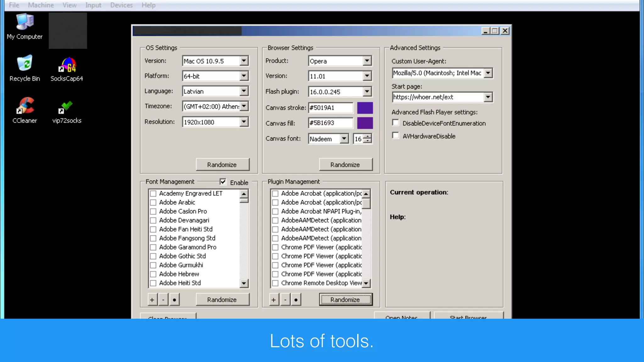Check the Adobe Garamond Pro font
The image size is (644, 362).
tap(153, 247)
